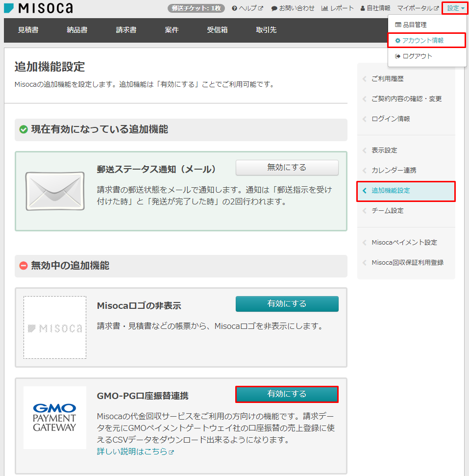Enable Misocaロゴの非表示 with 有効にする button
Screen dimensions: 469x476
coord(287,304)
